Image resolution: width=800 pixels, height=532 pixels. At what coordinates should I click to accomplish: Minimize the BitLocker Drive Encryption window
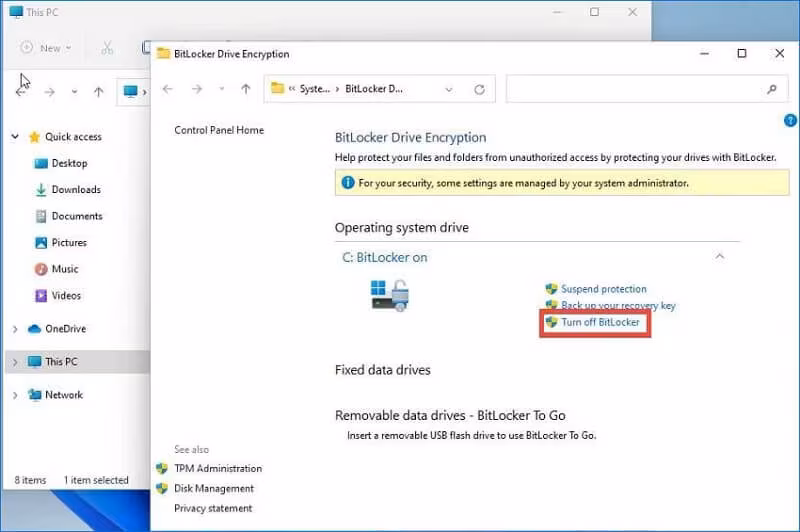click(705, 54)
